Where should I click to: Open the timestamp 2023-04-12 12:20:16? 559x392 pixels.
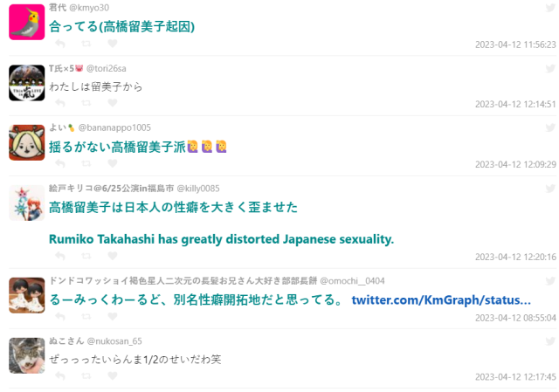pyautogui.click(x=515, y=257)
